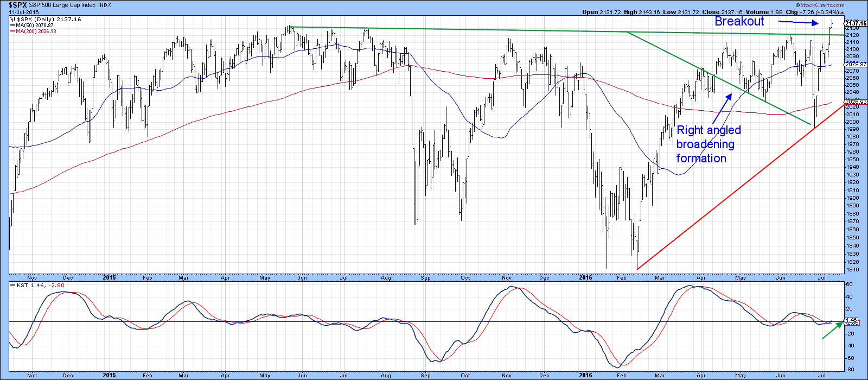Click the 2078.87 MA(50) axis price tag

tap(856, 65)
